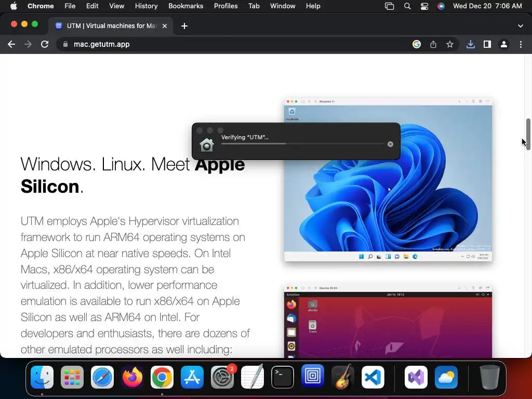Open the App Store from the Dock
The image size is (532, 399).
192,377
